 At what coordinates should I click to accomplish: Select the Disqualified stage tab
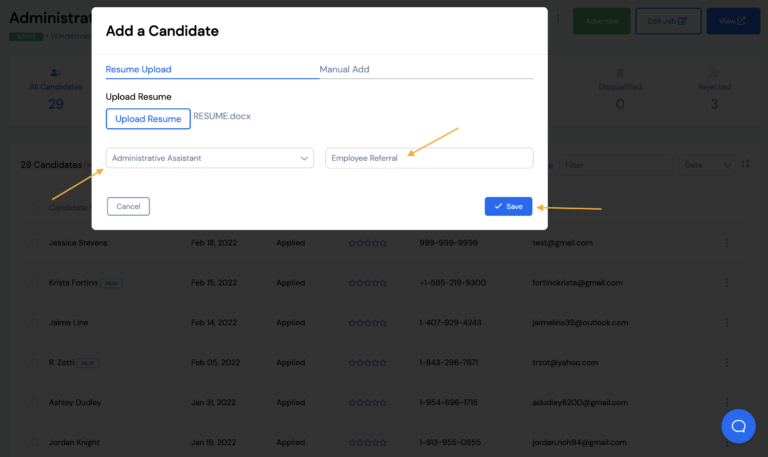pyautogui.click(x=620, y=90)
